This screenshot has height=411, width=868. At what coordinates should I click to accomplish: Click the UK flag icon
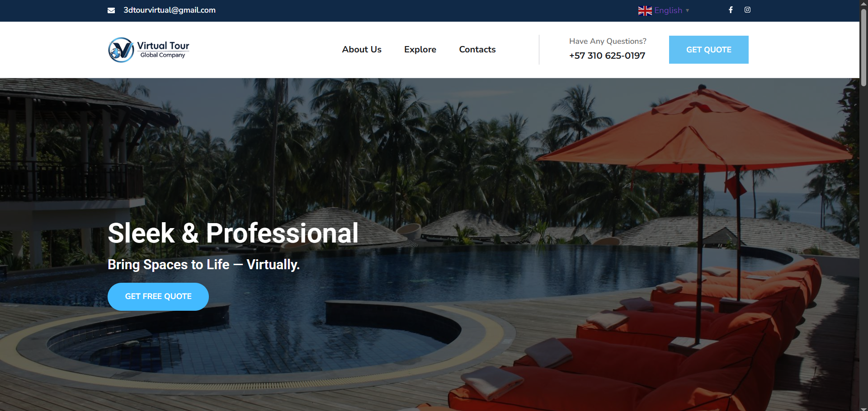645,10
